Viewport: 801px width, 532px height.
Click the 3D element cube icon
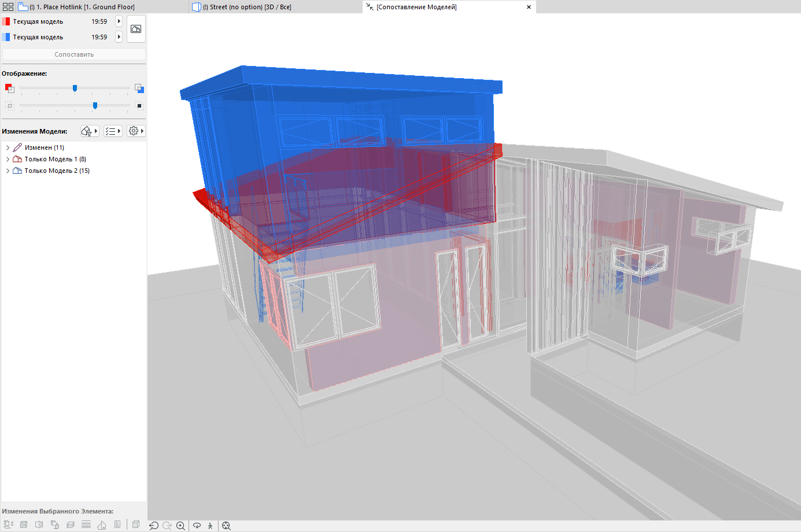point(136,524)
